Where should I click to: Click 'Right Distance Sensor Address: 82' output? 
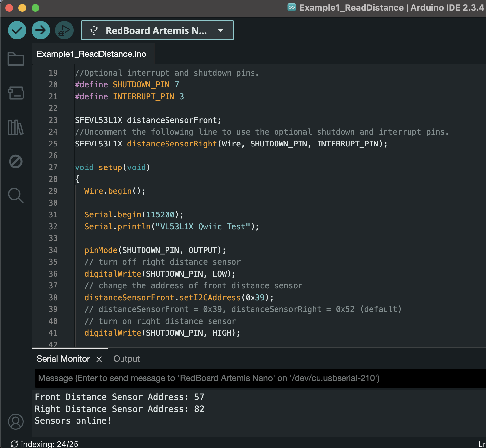point(120,409)
